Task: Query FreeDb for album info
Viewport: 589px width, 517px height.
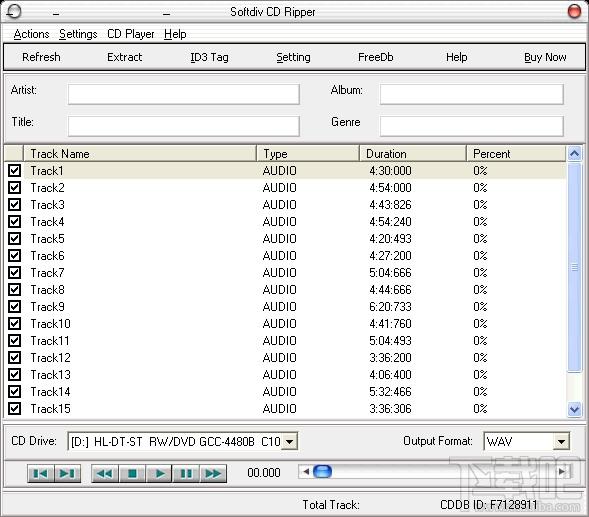Action: pyautogui.click(x=376, y=57)
